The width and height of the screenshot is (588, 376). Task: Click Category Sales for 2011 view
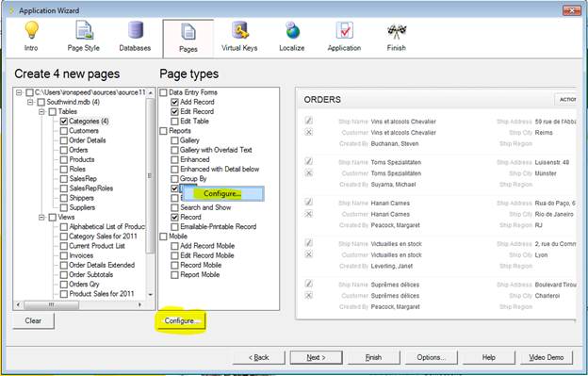point(103,237)
